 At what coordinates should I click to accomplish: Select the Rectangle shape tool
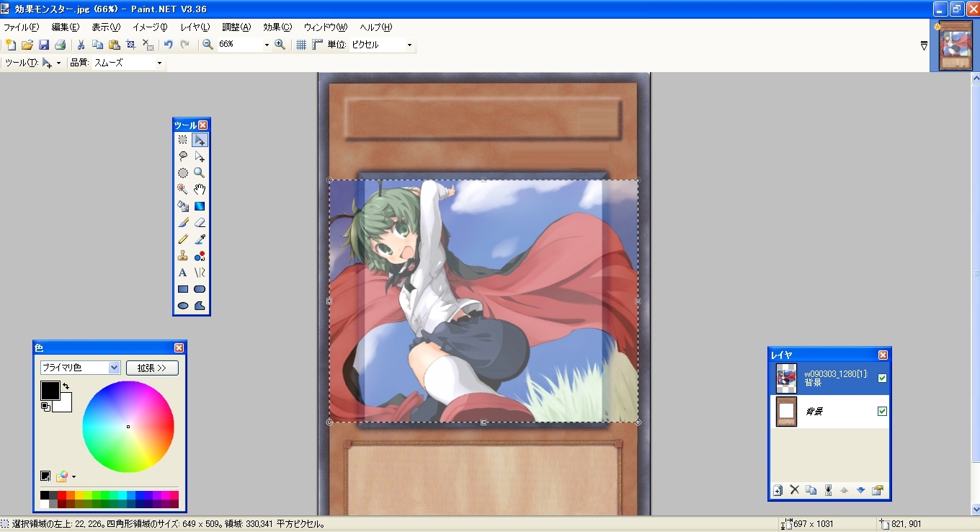[x=183, y=289]
